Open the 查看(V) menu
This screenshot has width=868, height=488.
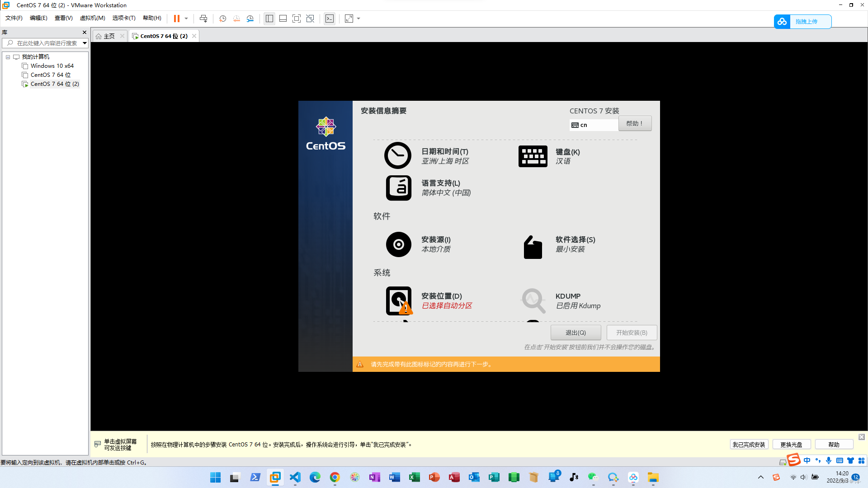point(64,18)
